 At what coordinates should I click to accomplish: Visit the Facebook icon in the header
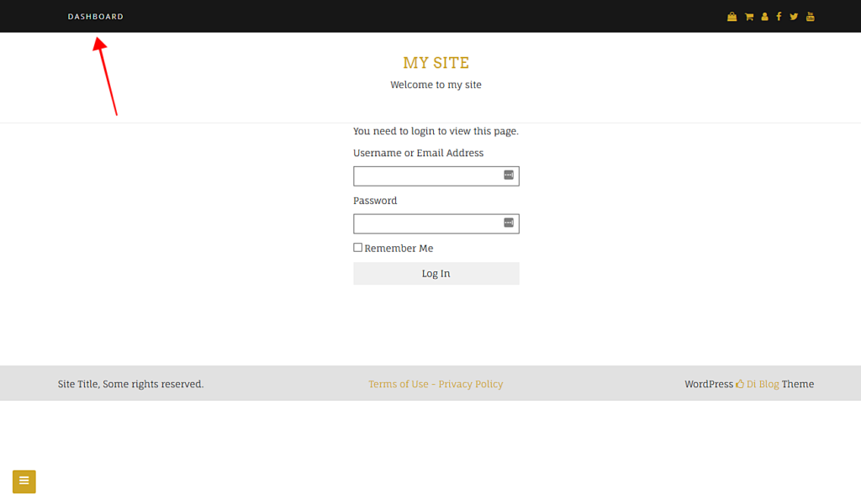click(x=779, y=16)
